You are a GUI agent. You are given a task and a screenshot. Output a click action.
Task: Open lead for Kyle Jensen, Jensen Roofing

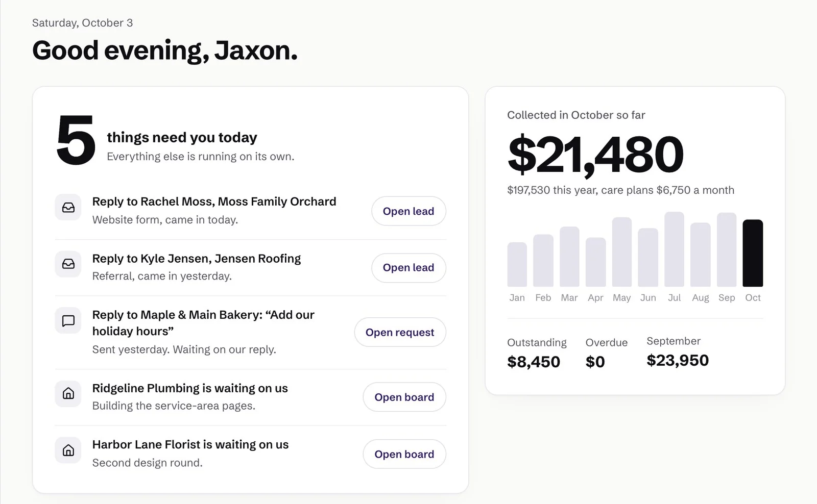(408, 268)
